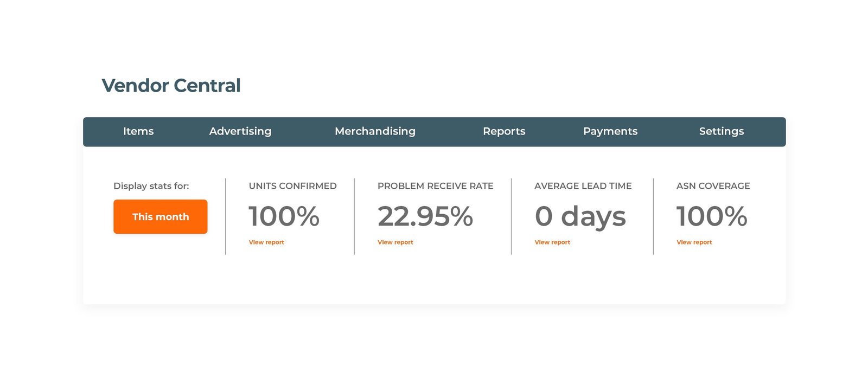Click the PROBLEM RECEIVE RATE heading
This screenshot has width=868, height=391.
[435, 186]
